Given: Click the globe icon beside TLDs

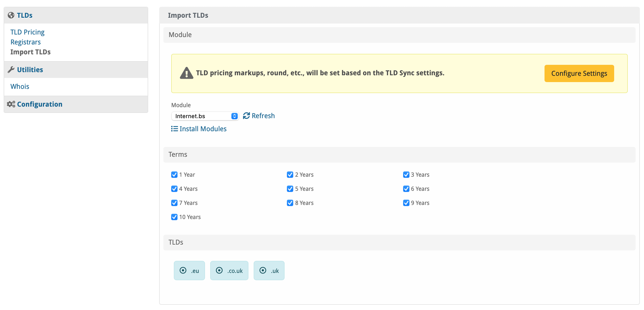Looking at the screenshot, I should click(11, 15).
